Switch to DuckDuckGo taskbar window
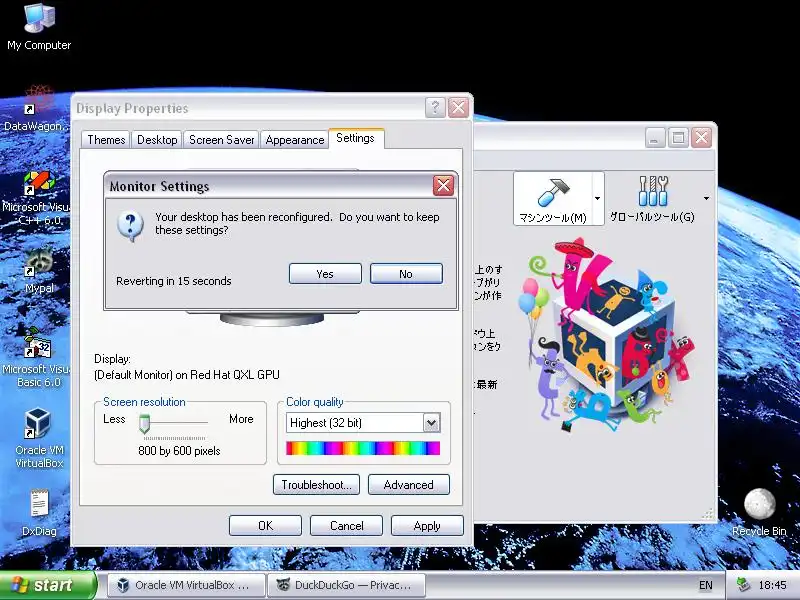The image size is (800, 600). pos(346,585)
